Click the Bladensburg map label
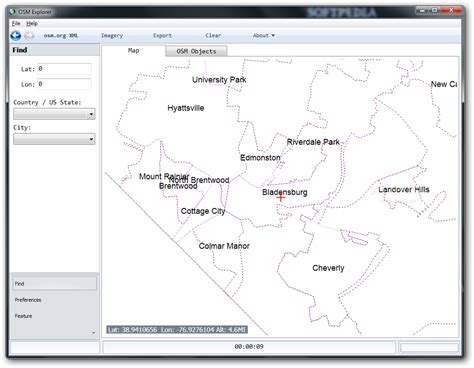Screen dimensions: 474x368 (285, 192)
